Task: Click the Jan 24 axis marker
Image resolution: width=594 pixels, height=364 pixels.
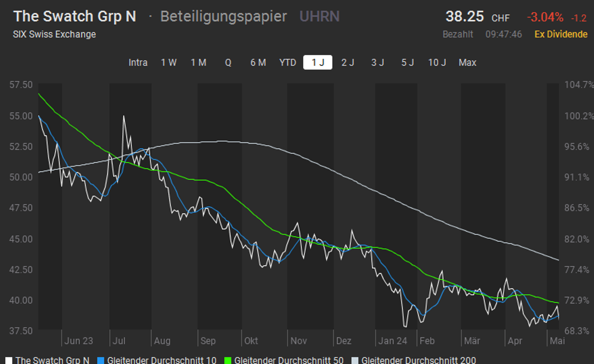Action: pos(393,341)
